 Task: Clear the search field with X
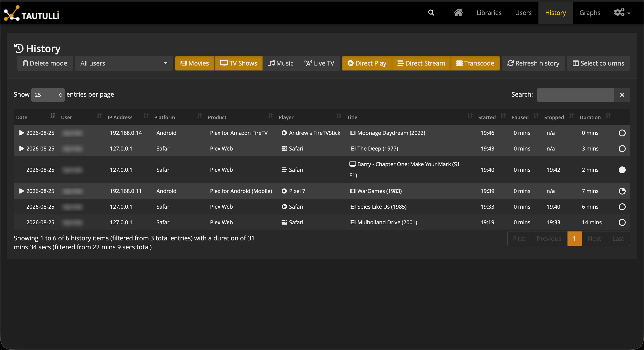(622, 95)
